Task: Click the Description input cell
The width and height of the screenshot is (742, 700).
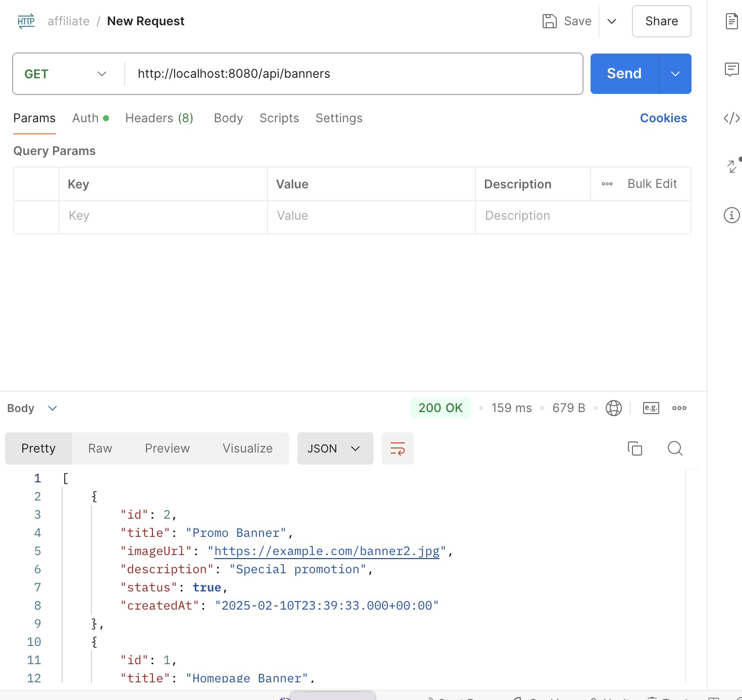Action: click(x=583, y=216)
